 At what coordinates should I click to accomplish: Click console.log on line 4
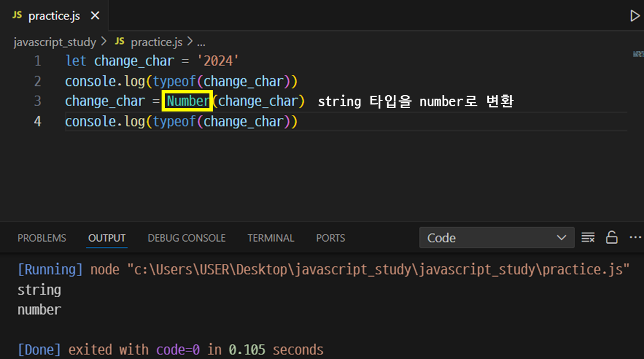click(105, 122)
